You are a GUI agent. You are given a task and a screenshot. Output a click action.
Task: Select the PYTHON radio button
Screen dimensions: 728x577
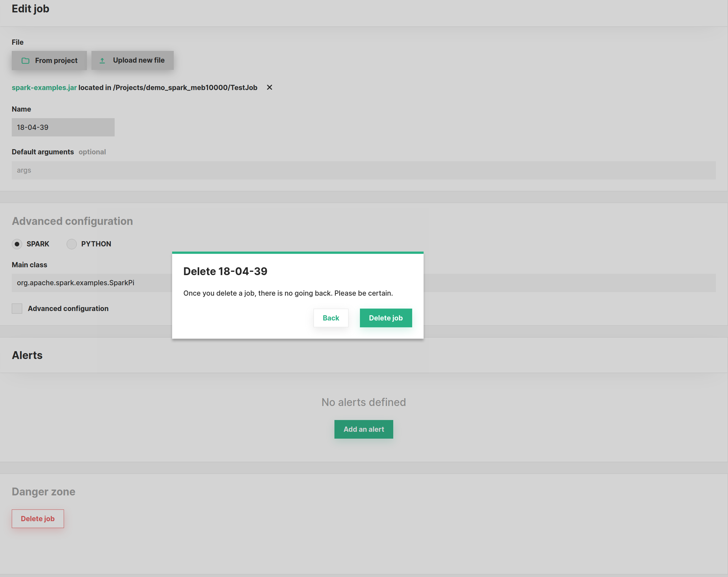71,243
